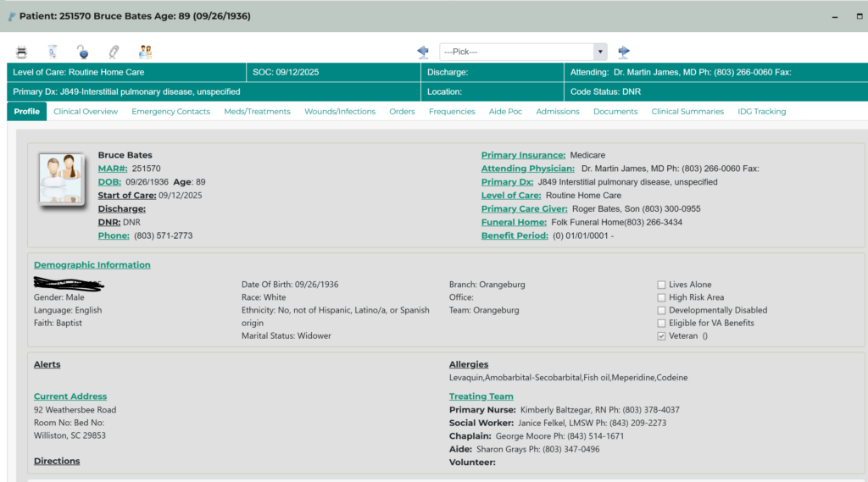This screenshot has height=482, width=868.
Task: Click the two-people contacts icon
Action: click(x=145, y=52)
